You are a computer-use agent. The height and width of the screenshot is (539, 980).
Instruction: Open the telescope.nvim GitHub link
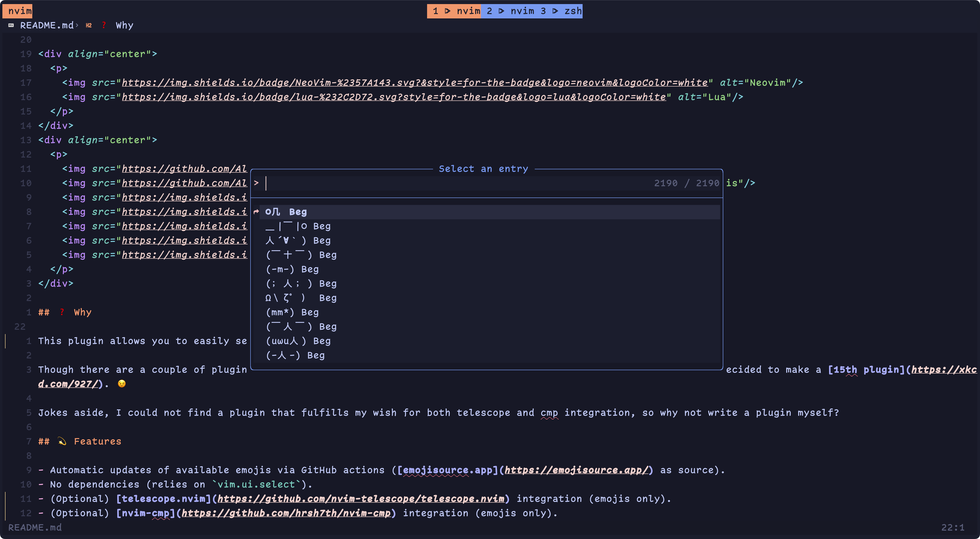(361, 499)
